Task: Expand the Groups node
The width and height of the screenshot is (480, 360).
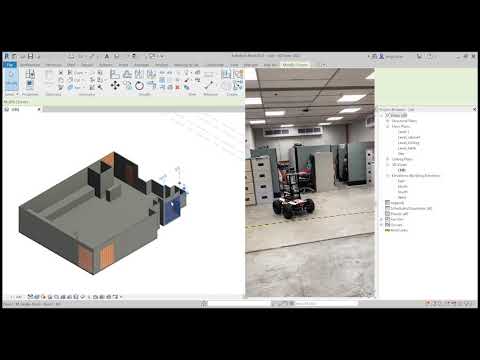Action: [382, 225]
